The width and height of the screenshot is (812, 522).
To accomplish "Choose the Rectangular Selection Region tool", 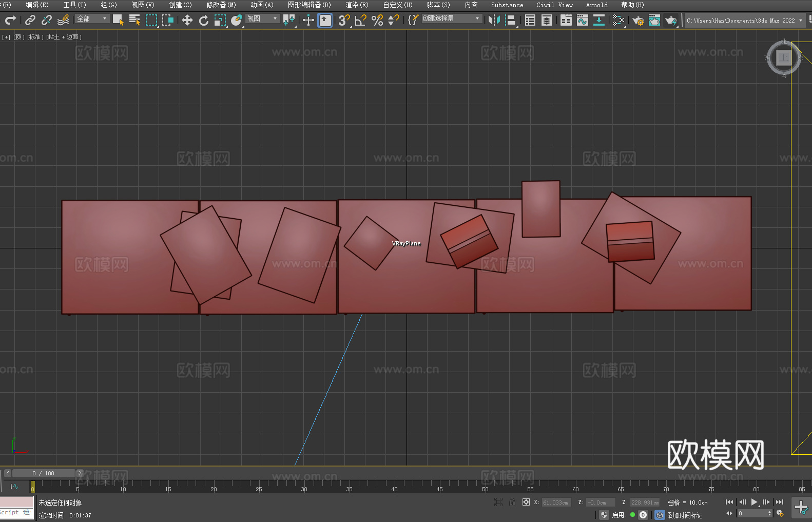I will click(x=151, y=20).
